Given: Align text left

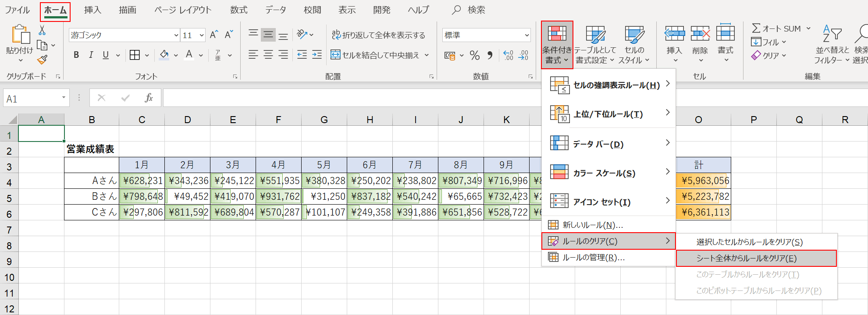Looking at the screenshot, I should coord(253,55).
